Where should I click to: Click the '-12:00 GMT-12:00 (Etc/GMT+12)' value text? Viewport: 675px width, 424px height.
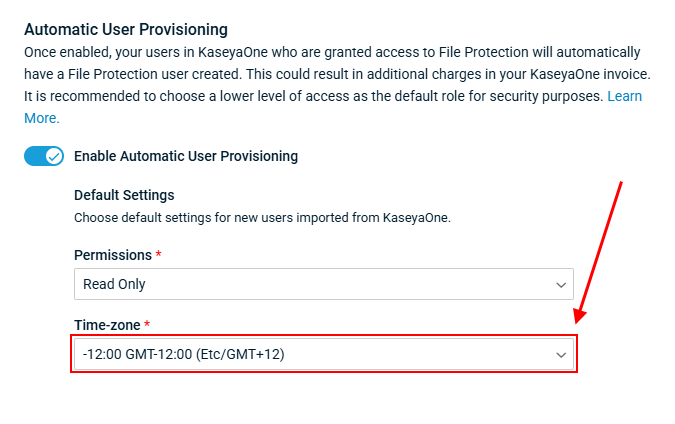[x=185, y=354]
